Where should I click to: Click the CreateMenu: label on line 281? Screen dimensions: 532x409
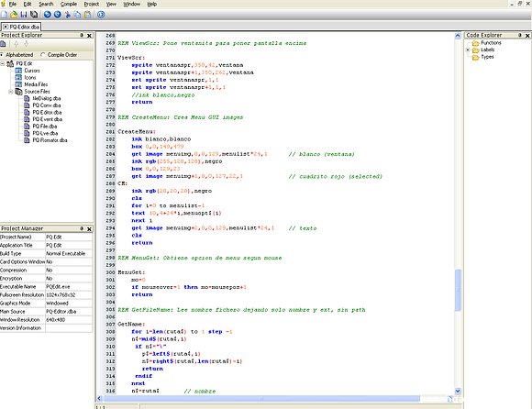pos(137,131)
